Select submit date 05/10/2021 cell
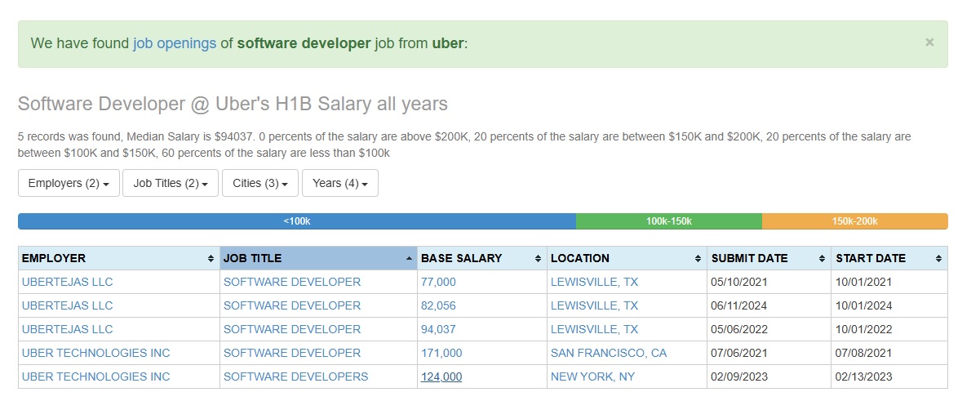The height and width of the screenshot is (401, 980). [769, 282]
